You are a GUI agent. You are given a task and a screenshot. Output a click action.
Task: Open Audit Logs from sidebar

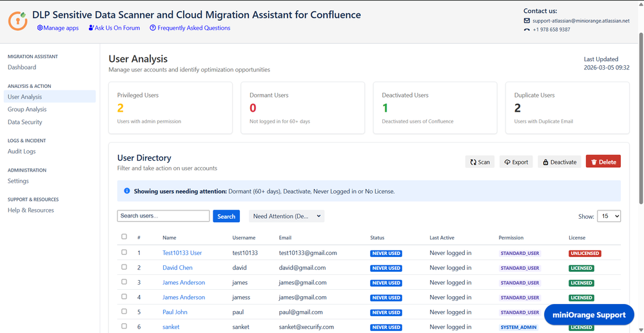[x=22, y=152]
